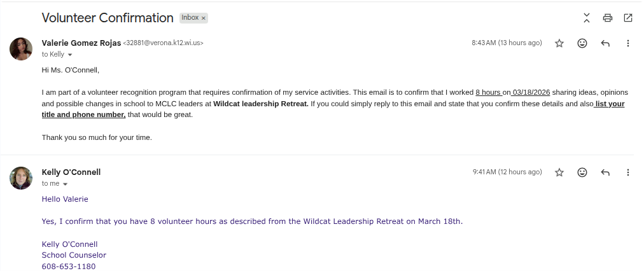Image resolution: width=644 pixels, height=271 pixels.
Task: Print all messages in this conversation
Action: click(608, 18)
